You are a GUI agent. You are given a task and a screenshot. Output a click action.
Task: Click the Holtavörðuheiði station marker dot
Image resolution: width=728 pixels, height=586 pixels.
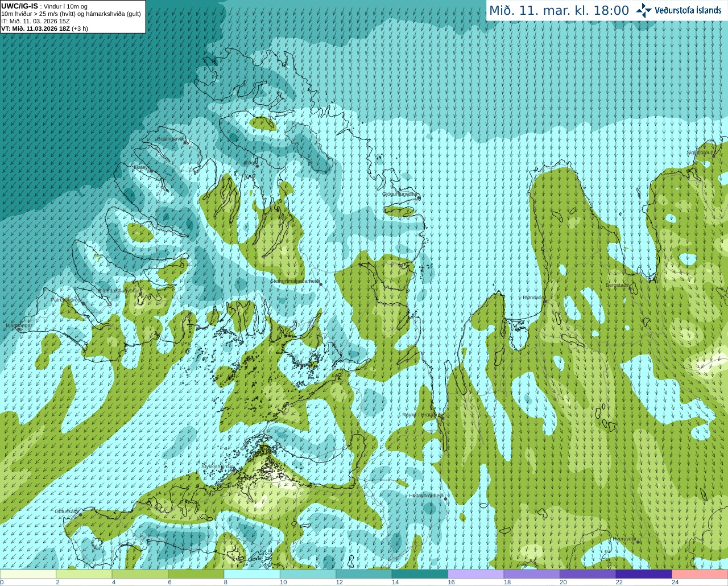point(445,500)
